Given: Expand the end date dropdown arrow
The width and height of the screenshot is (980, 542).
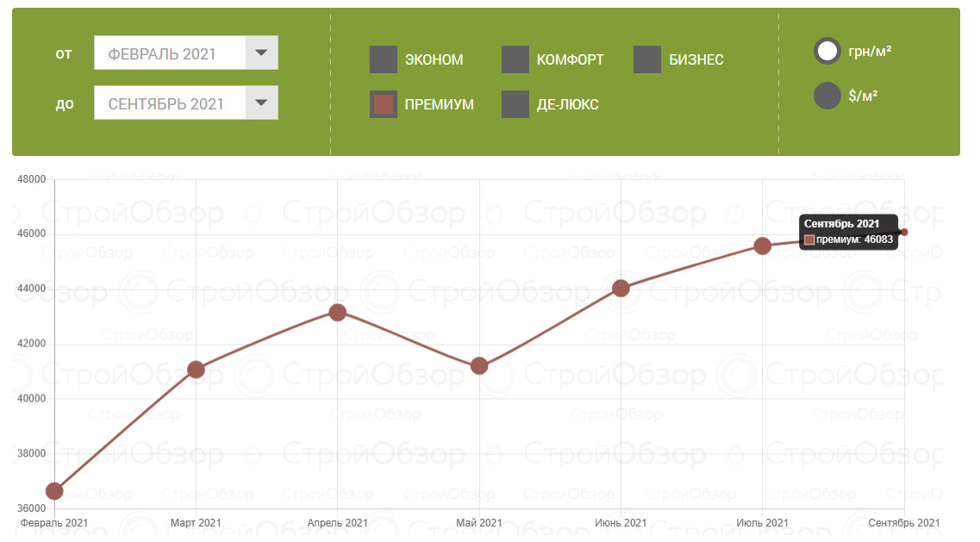Looking at the screenshot, I should pyautogui.click(x=262, y=103).
